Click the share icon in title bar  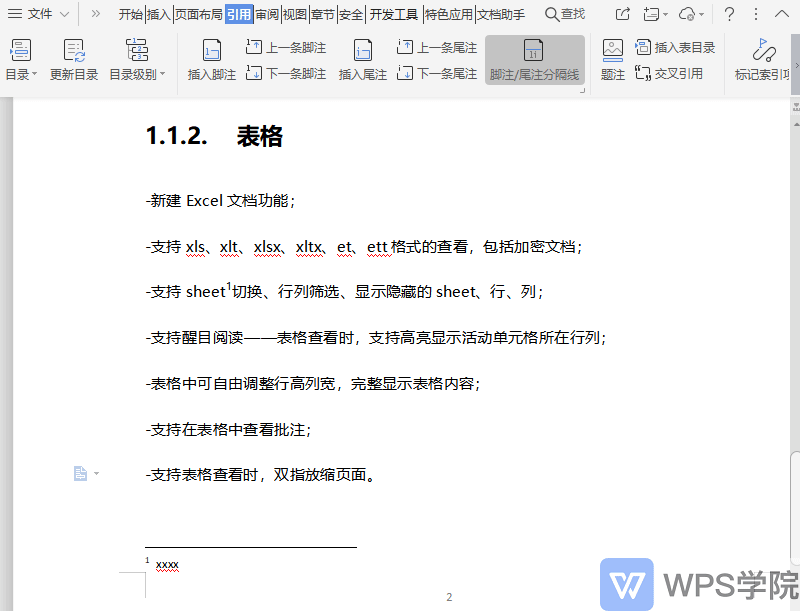click(622, 14)
